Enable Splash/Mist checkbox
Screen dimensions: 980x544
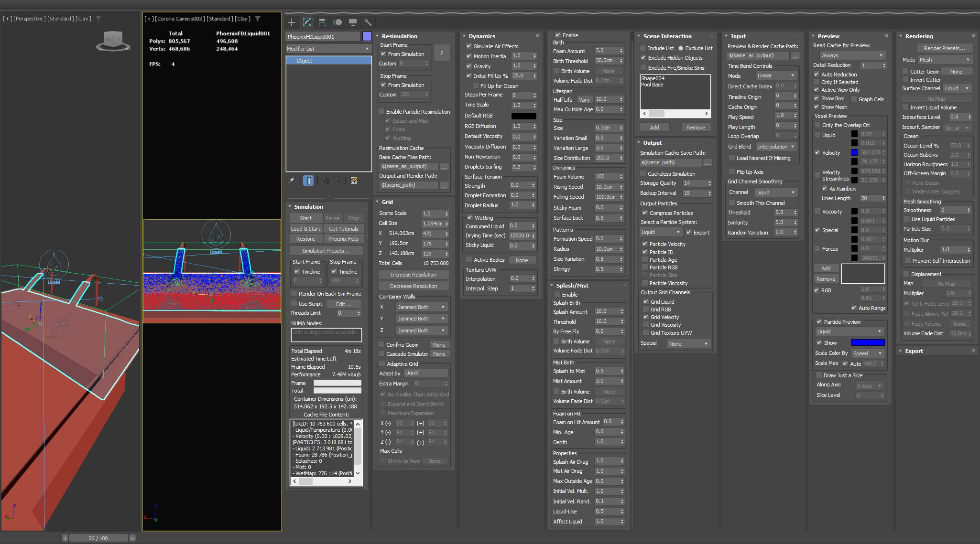point(557,295)
